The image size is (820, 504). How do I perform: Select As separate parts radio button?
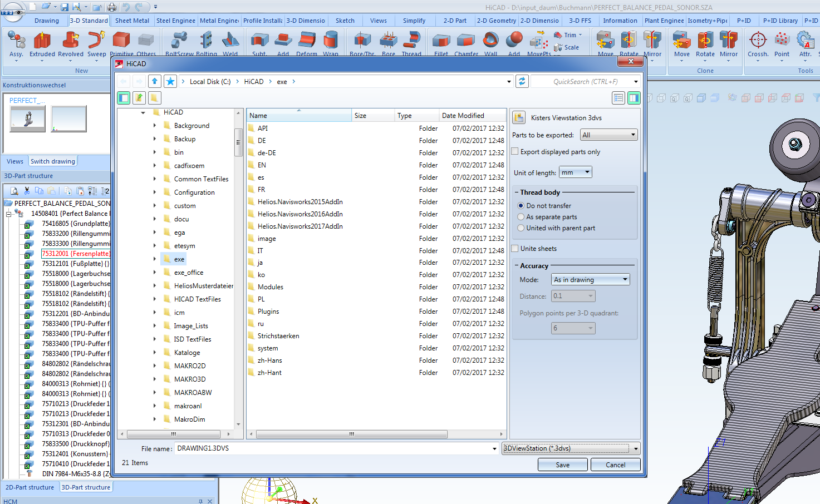coord(521,217)
